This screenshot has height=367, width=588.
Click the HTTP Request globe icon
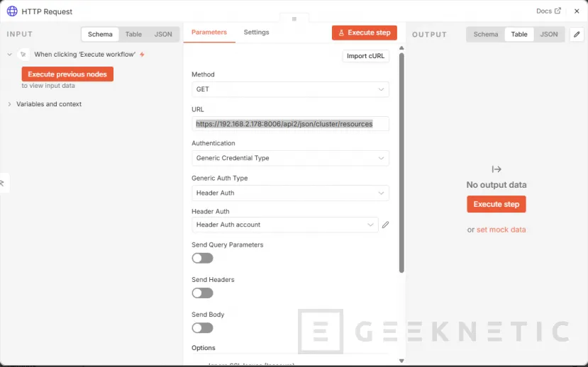12,11
